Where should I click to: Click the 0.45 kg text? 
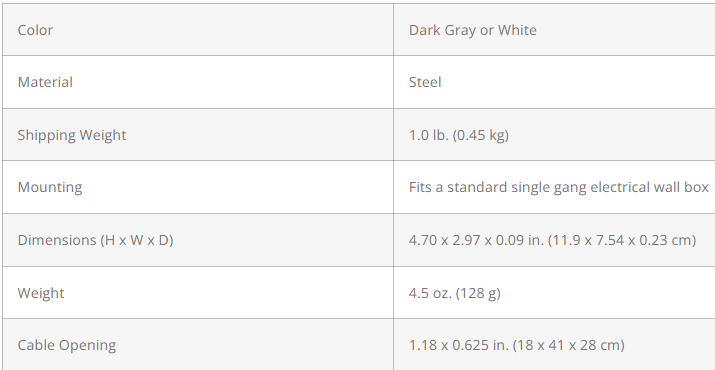point(480,135)
